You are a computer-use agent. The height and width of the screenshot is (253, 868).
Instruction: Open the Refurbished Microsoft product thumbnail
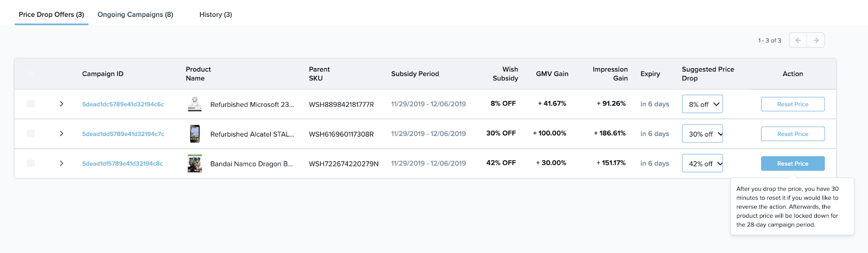195,104
